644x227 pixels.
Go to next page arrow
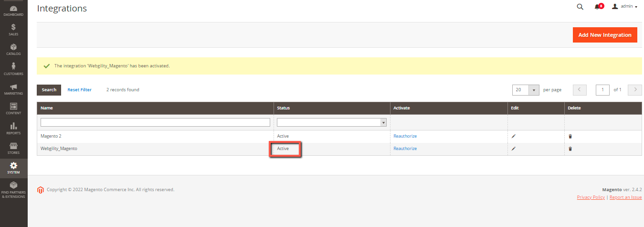coord(635,90)
